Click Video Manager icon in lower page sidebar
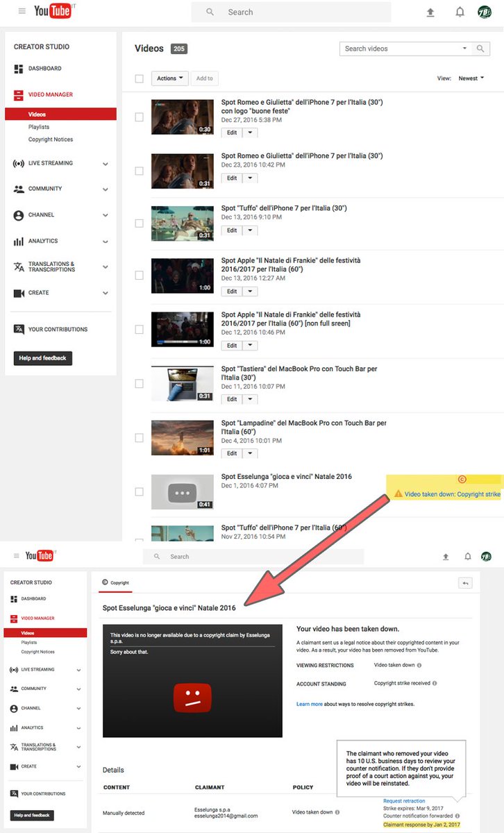The image size is (504, 833). (x=15, y=618)
